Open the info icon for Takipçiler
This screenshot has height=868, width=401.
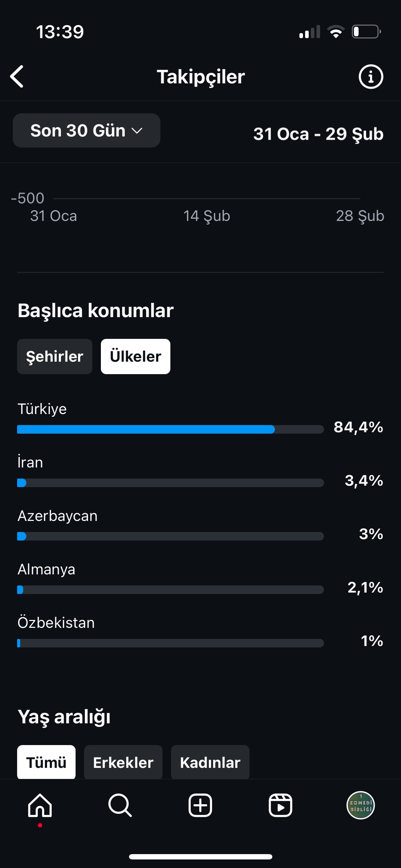point(371,77)
